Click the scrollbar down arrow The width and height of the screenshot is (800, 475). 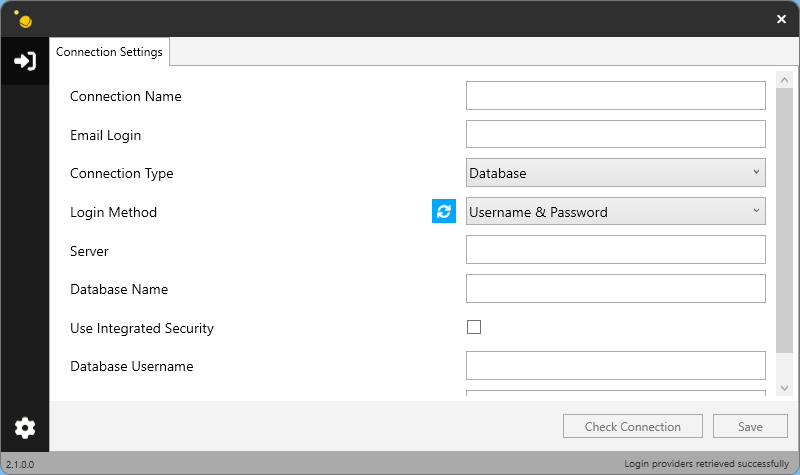click(784, 388)
